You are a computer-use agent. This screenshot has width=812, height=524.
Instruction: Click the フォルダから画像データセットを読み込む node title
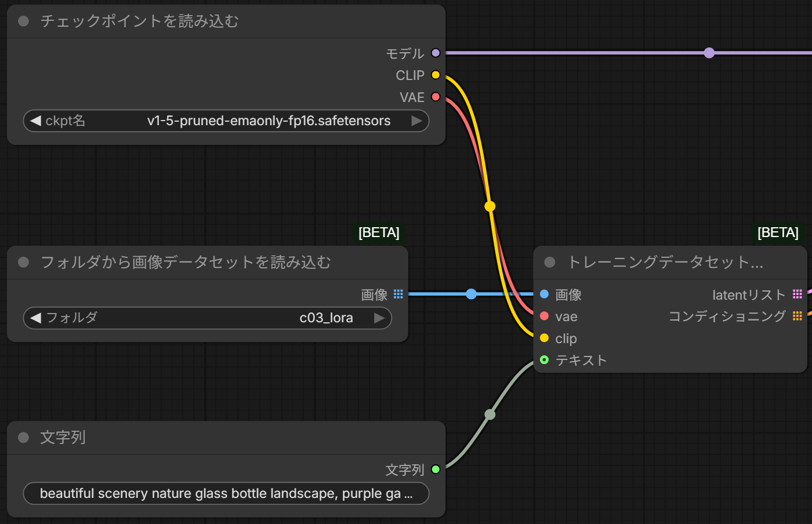[x=186, y=263]
